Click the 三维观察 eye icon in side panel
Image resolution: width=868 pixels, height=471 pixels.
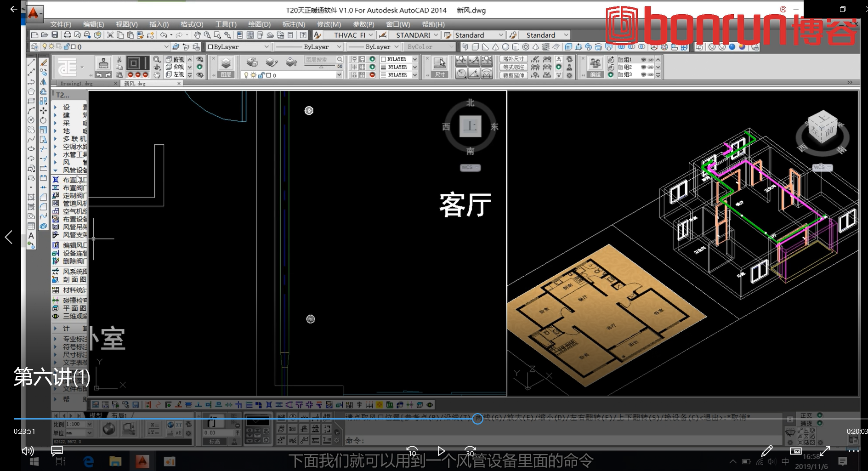pos(56,316)
